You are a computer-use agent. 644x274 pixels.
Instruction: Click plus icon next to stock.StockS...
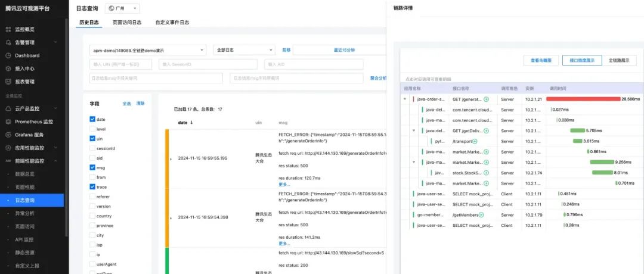(486, 173)
